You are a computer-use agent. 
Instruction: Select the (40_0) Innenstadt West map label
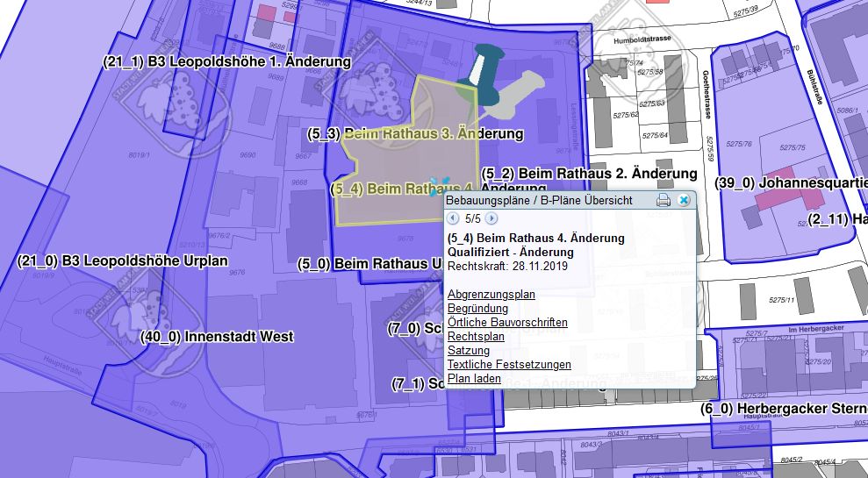pos(217,337)
